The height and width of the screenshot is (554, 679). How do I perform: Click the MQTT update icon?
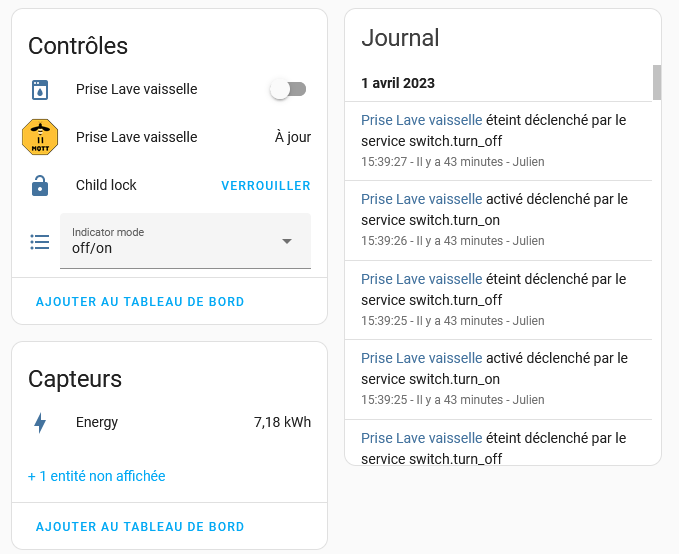(40, 137)
